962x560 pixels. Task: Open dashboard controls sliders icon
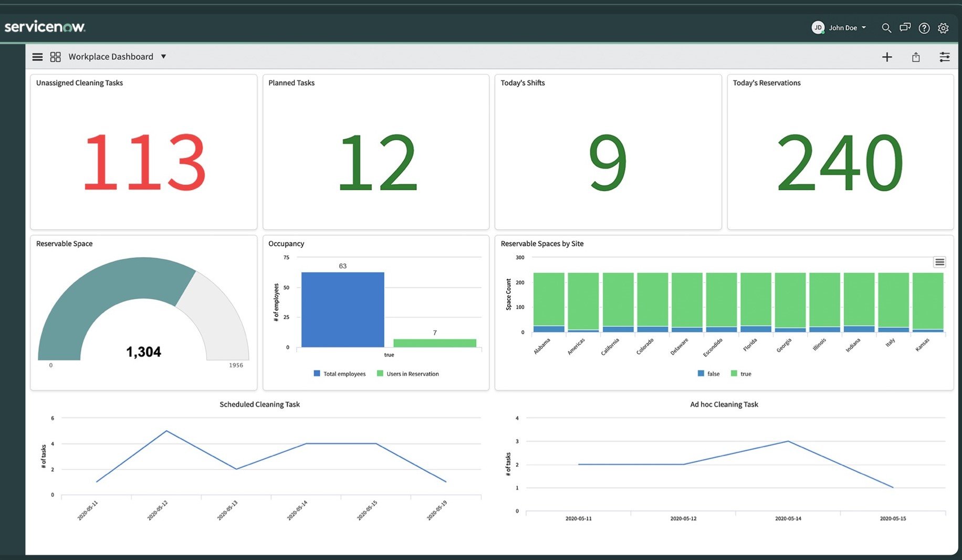[x=944, y=57]
